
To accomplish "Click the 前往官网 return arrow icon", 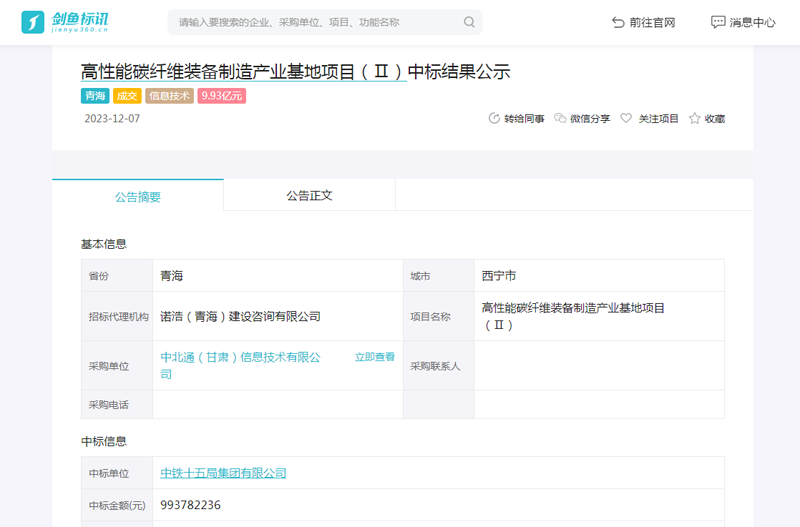I will point(618,22).
